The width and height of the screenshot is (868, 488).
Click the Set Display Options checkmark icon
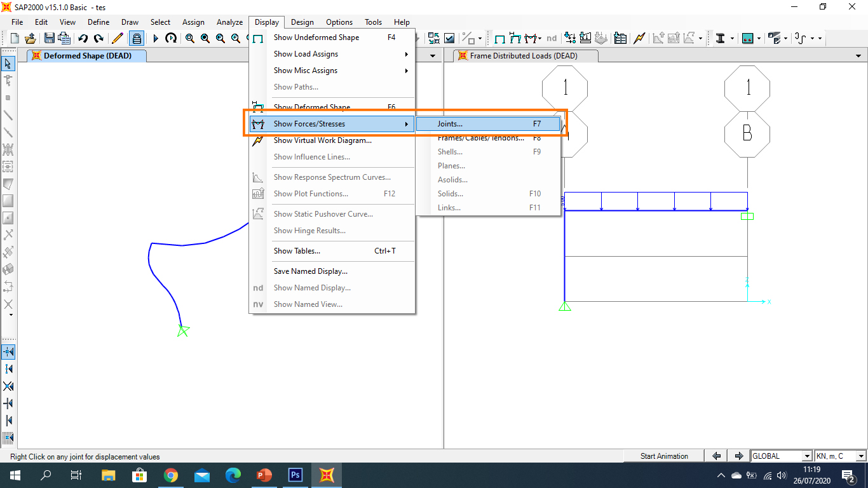pyautogui.click(x=449, y=38)
